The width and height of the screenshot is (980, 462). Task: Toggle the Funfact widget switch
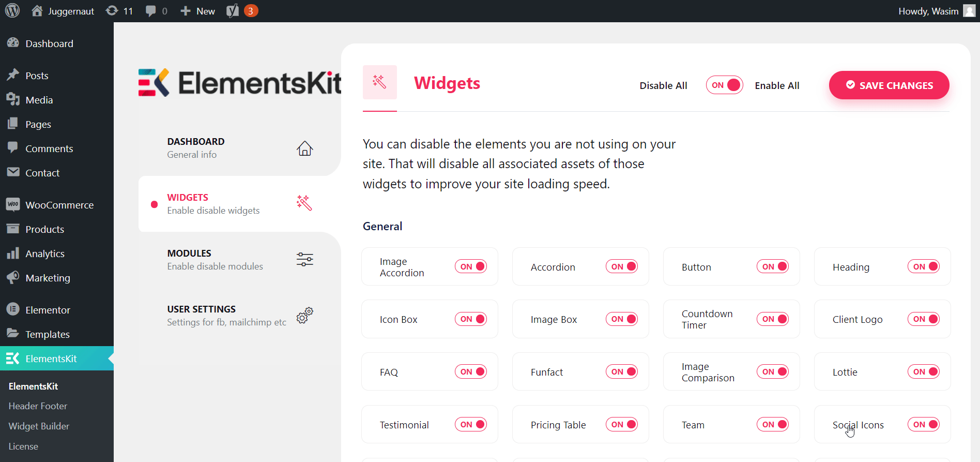622,372
